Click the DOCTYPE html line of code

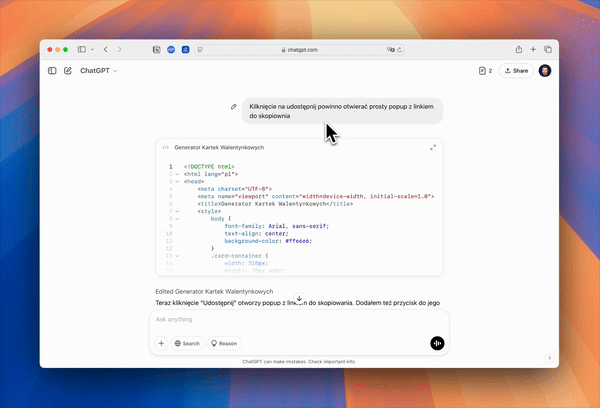pyautogui.click(x=209, y=166)
